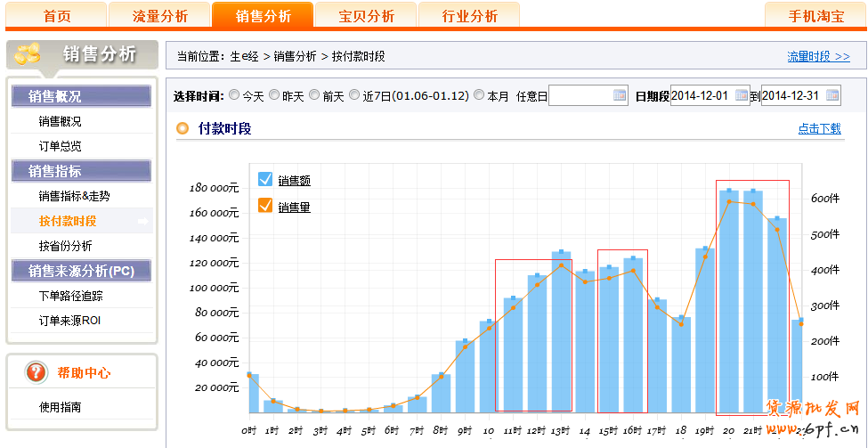Click the 20时 sales bar in chart
Screen dimensions: 868x448
tap(729, 303)
